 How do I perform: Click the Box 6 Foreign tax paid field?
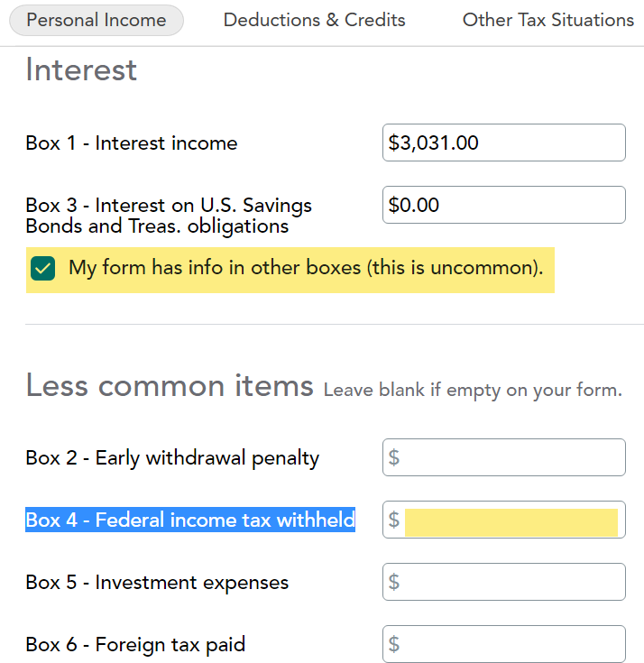coord(503,644)
